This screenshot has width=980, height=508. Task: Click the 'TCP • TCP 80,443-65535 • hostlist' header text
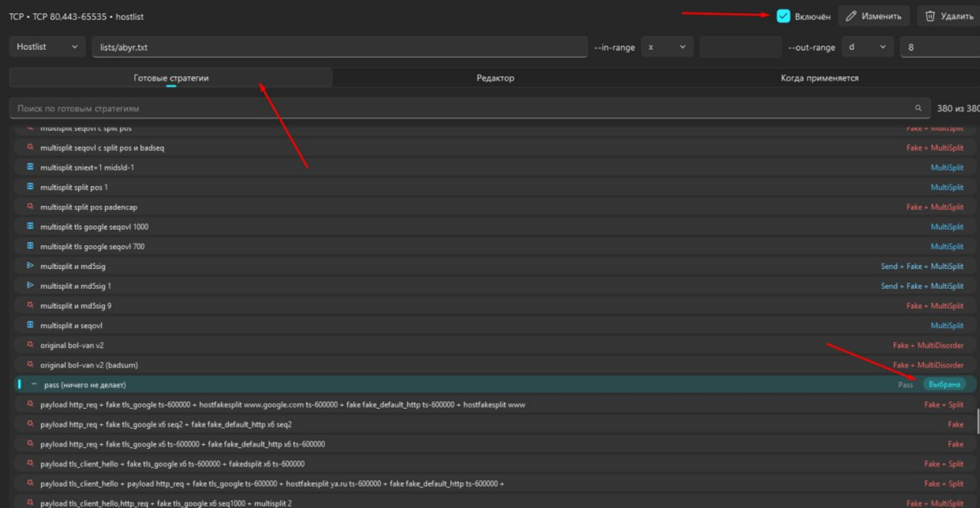coord(76,16)
